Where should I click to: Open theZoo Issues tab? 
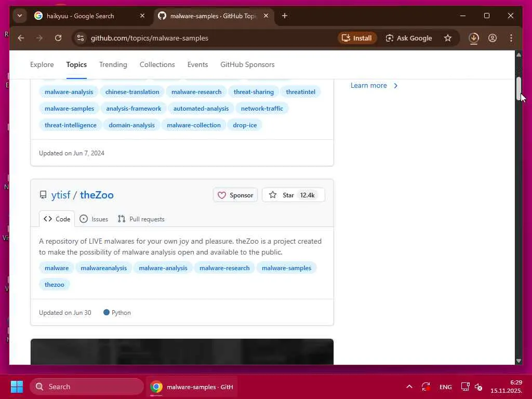[94, 219]
